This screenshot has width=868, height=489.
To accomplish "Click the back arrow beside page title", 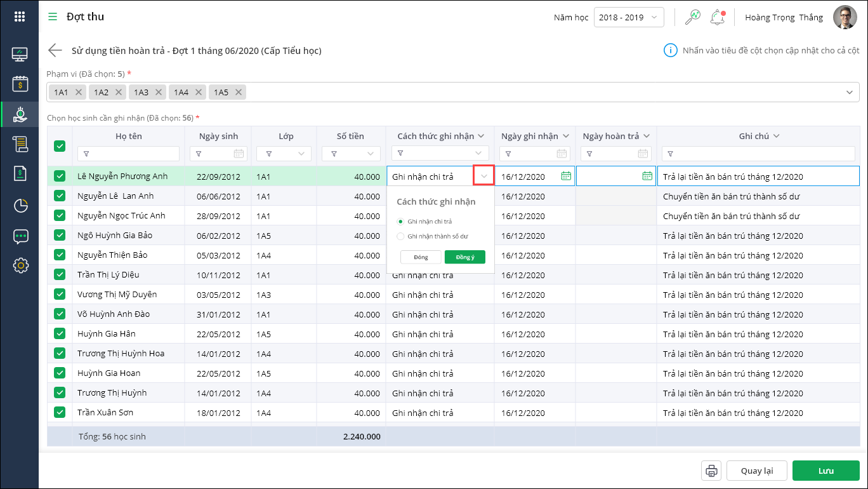I will point(55,51).
